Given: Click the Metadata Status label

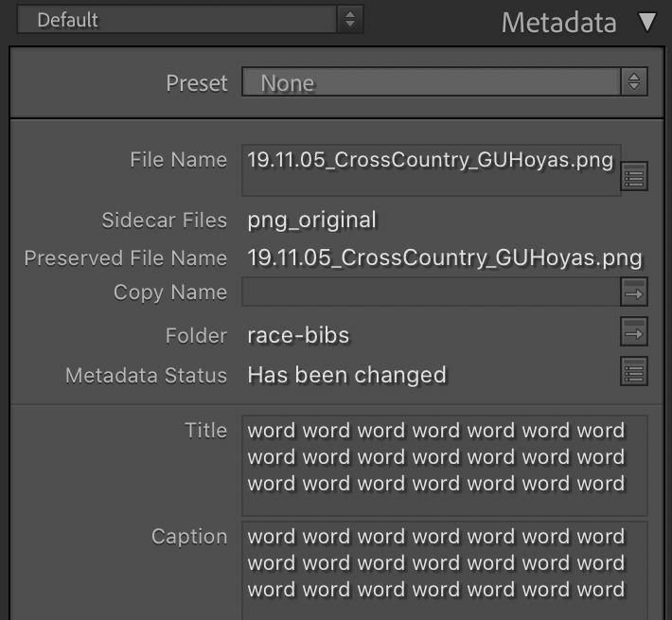Looking at the screenshot, I should [147, 376].
